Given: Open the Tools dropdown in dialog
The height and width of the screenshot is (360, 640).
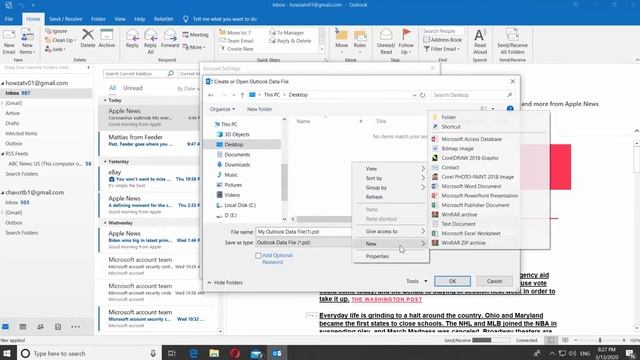Looking at the screenshot, I should click(x=416, y=281).
